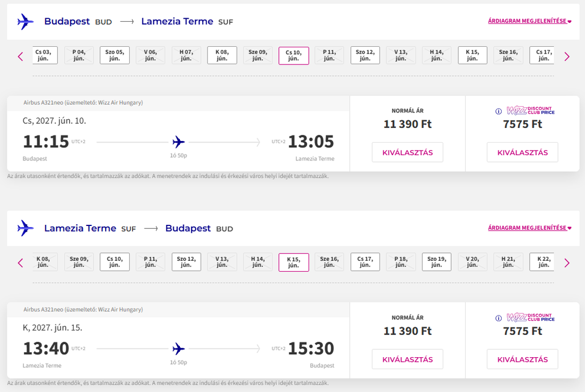Viewport: 585px width, 392px height.
Task: Click the outbound WIZZ Discount Club info icon
Action: (x=498, y=111)
